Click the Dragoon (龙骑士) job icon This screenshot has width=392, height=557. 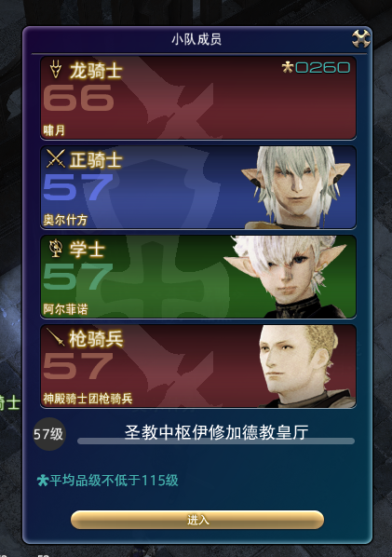coord(55,69)
